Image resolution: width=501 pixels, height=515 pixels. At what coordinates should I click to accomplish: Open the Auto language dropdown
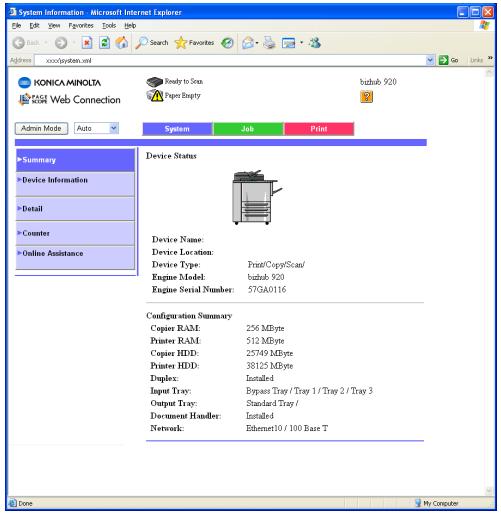tap(96, 128)
